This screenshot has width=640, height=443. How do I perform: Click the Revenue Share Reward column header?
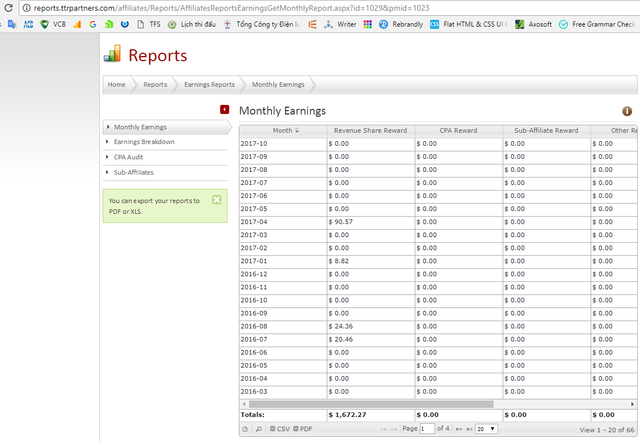click(x=370, y=130)
